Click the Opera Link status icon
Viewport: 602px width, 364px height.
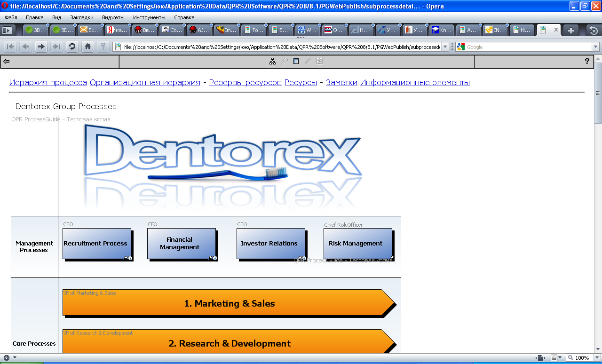click(7, 358)
